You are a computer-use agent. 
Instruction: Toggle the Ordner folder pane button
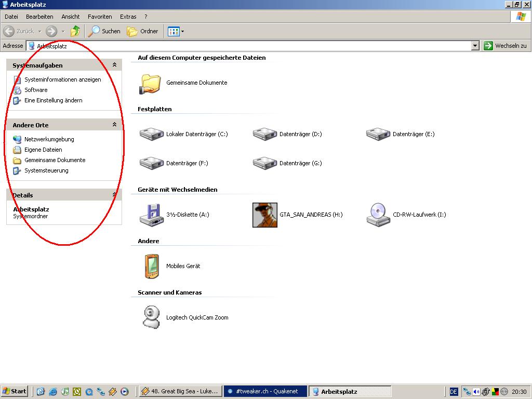pyautogui.click(x=143, y=31)
